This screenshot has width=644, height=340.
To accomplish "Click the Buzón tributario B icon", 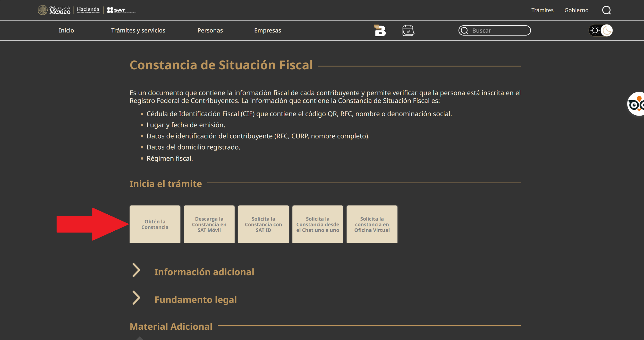I will 380,30.
